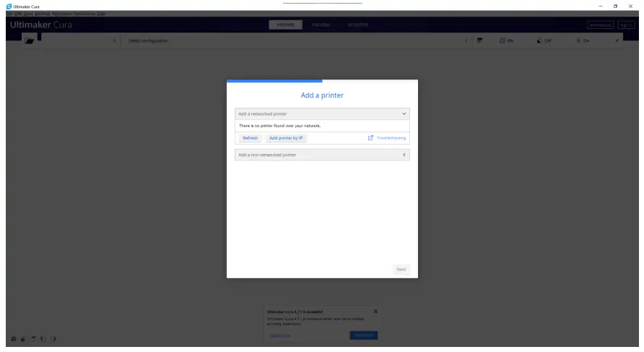This screenshot has width=644, height=352.
Task: Select the front view camera icon
Action: click(x=23, y=339)
